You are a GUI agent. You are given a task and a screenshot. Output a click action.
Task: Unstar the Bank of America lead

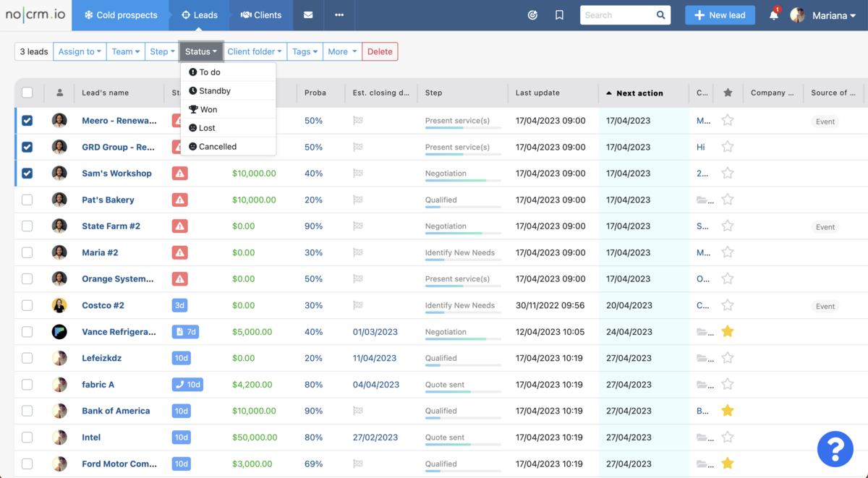click(x=728, y=411)
